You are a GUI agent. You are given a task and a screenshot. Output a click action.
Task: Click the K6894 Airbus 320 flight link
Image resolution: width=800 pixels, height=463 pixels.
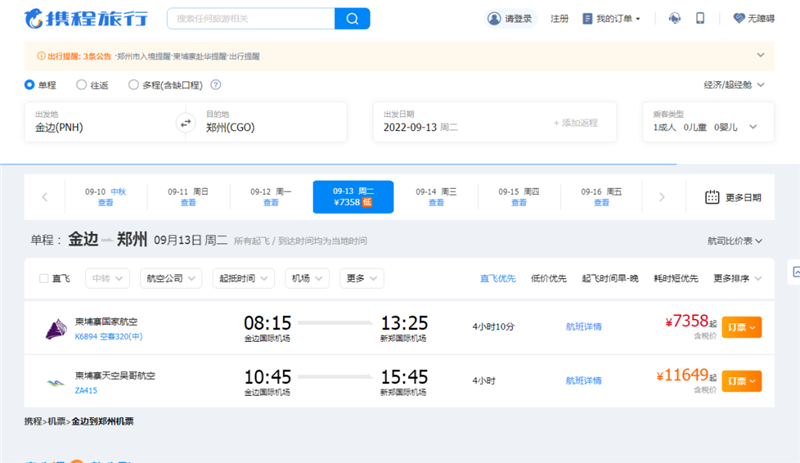(x=109, y=336)
